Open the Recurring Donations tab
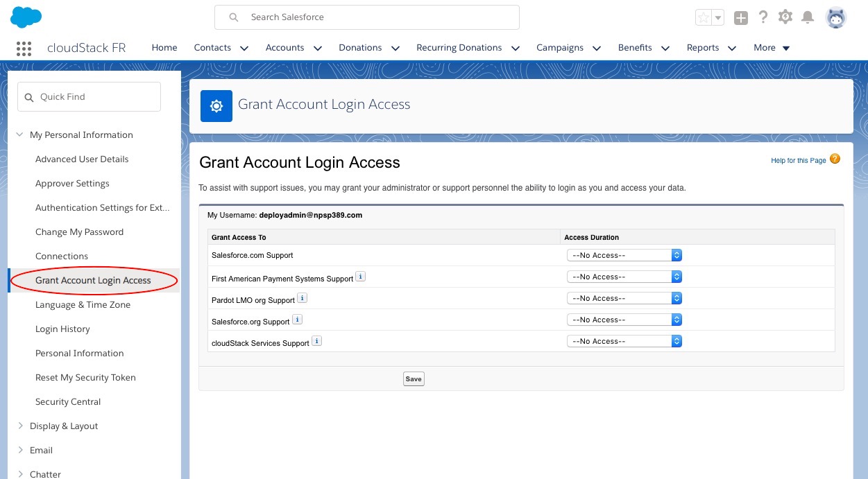The height and width of the screenshot is (479, 868). coord(459,48)
